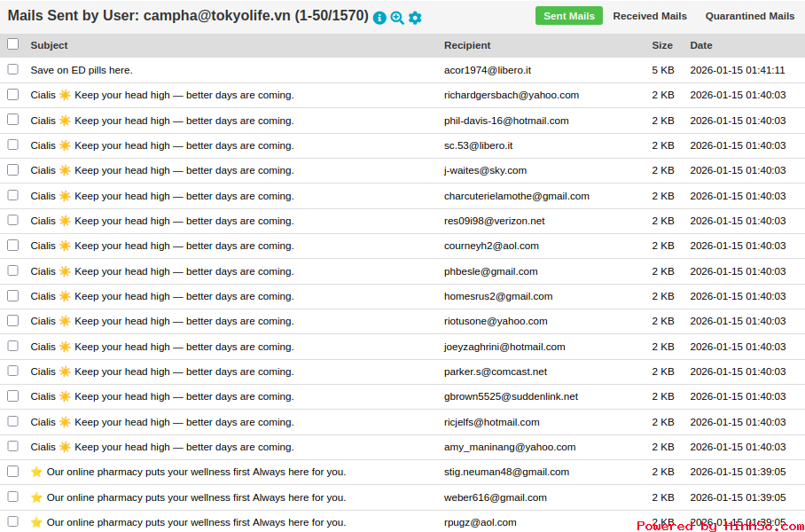The height and width of the screenshot is (532, 805).
Task: Check the box for 'Save on ED pills here.'
Action: pyautogui.click(x=12, y=69)
